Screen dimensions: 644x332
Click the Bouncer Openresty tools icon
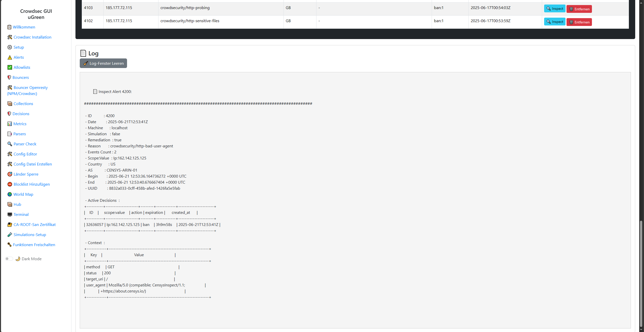(x=10, y=87)
